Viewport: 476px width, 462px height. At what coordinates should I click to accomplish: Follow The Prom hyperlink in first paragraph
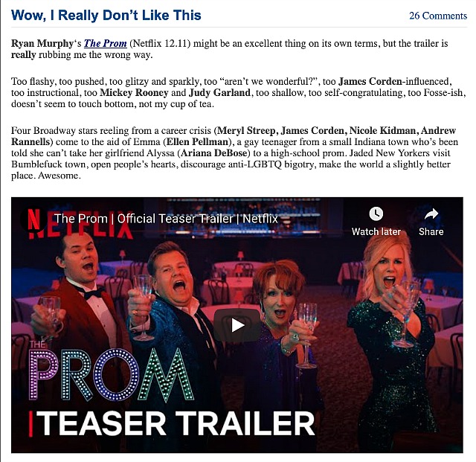coord(105,43)
